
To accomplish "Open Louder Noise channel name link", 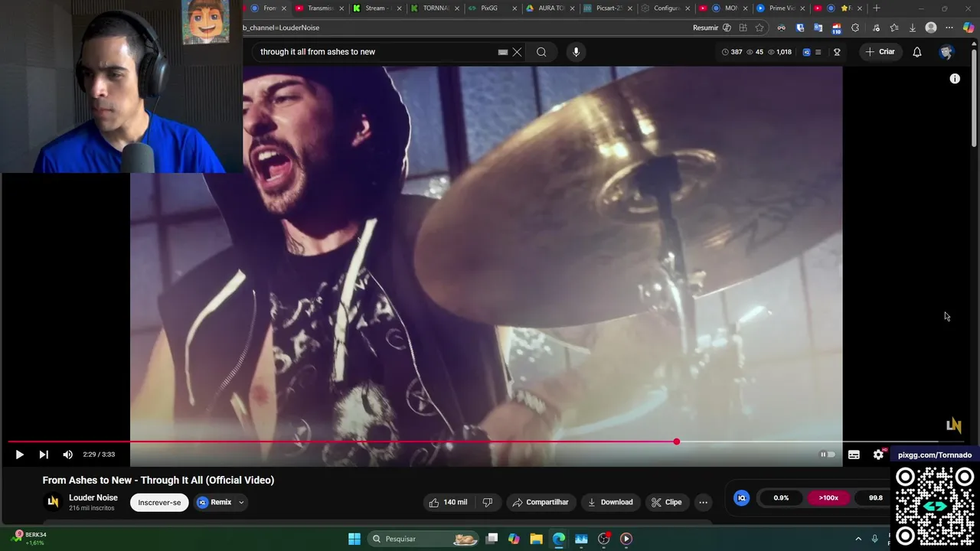I will (93, 497).
